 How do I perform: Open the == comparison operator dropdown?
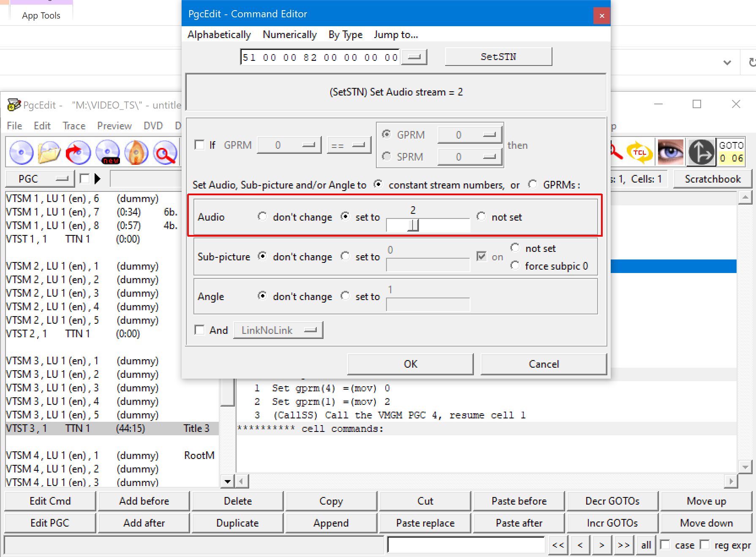(x=349, y=145)
